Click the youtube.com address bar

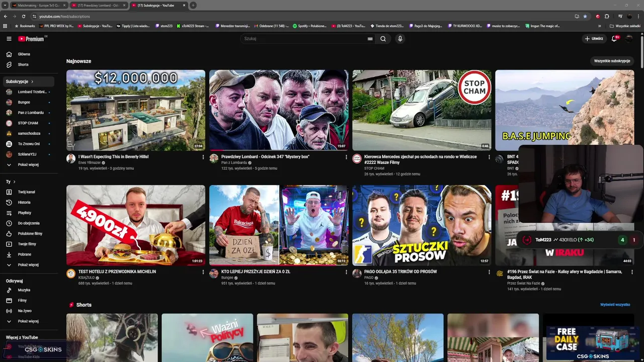[302, 16]
